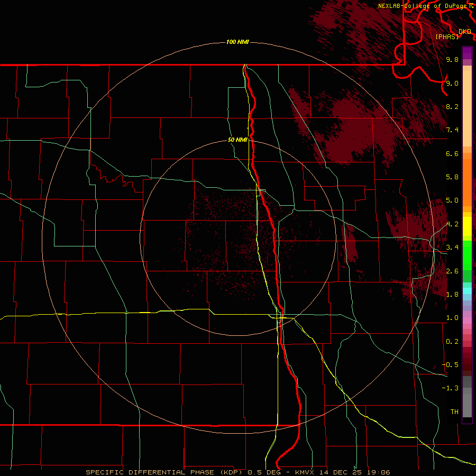Screen dimensions: 476x476
Task: Pick the light peach segment of the color bar
Action: [x=467, y=108]
